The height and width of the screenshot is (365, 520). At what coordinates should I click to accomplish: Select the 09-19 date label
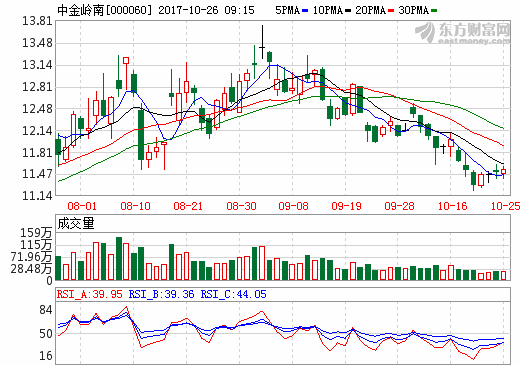(346, 206)
